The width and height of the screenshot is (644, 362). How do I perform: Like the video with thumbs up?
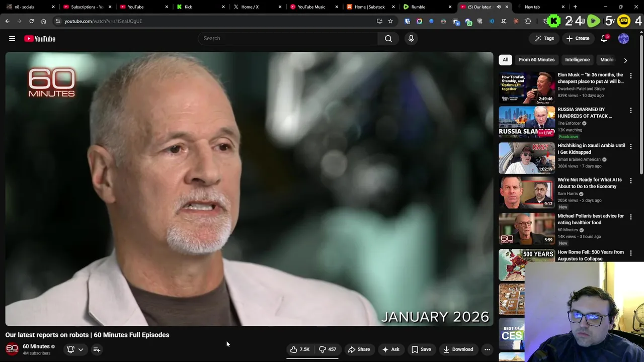click(300, 349)
